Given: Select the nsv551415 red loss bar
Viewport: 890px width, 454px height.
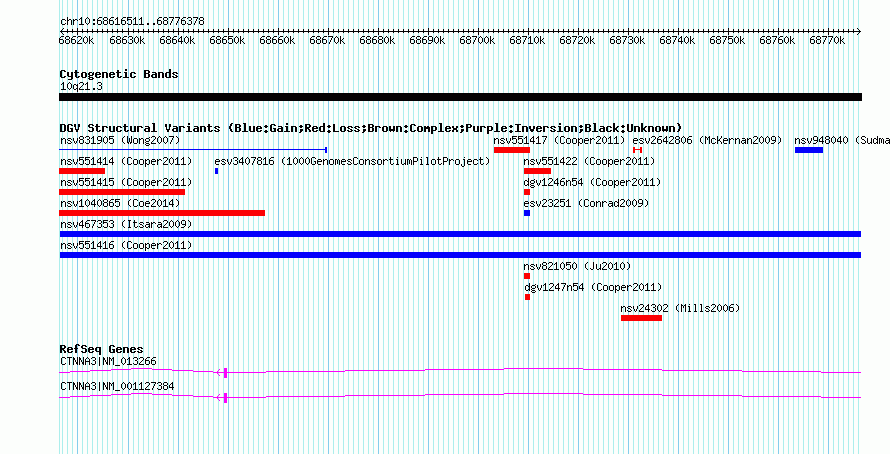Looking at the screenshot, I should (x=122, y=192).
